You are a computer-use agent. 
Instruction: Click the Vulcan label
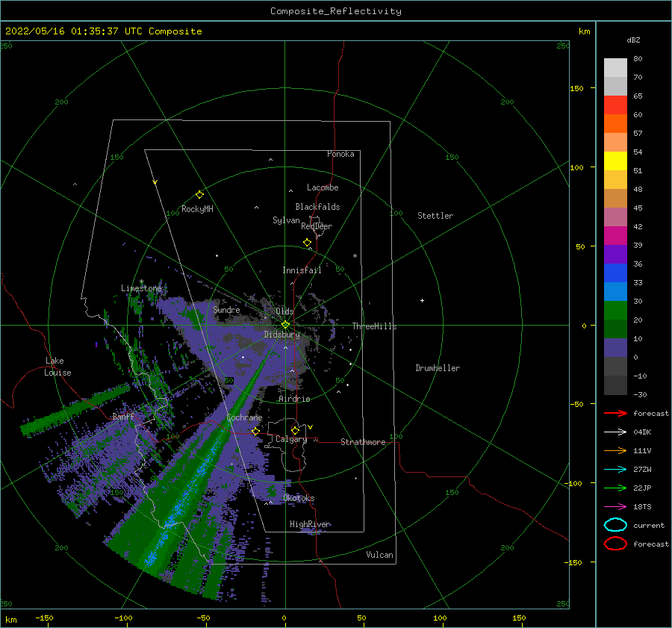380,555
